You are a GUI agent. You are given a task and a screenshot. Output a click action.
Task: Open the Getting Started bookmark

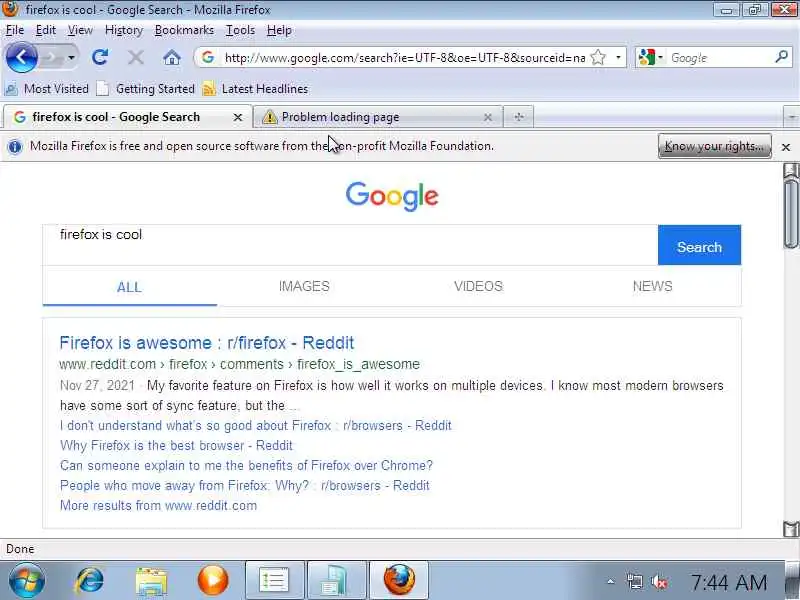click(x=146, y=89)
